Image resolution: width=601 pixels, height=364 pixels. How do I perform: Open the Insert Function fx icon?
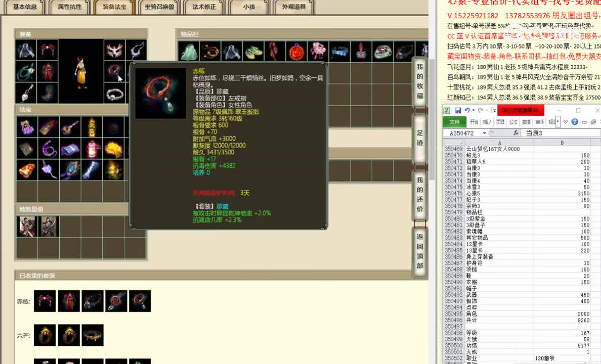(516, 132)
